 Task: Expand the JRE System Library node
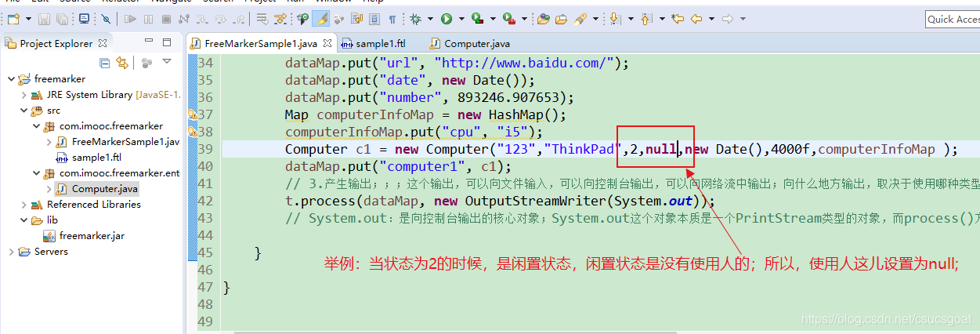coord(24,95)
